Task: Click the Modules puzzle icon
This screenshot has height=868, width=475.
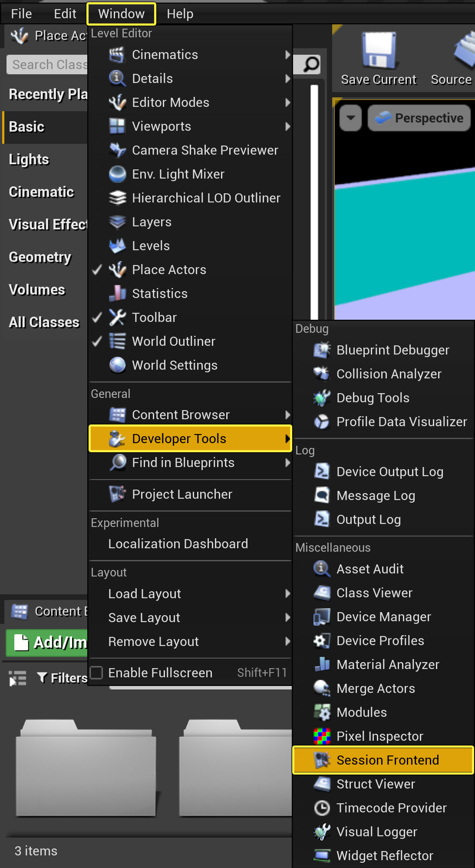Action: 322,712
